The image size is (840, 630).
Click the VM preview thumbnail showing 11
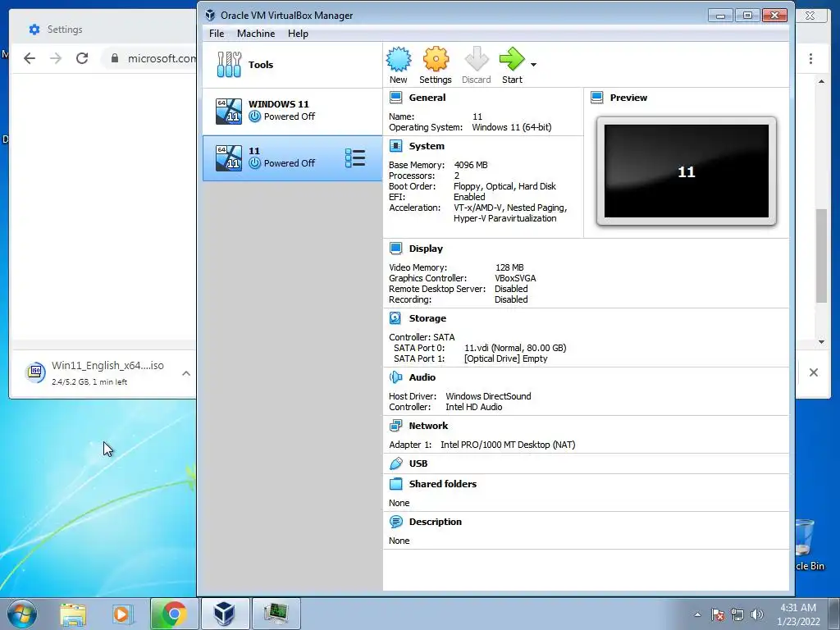[687, 171]
